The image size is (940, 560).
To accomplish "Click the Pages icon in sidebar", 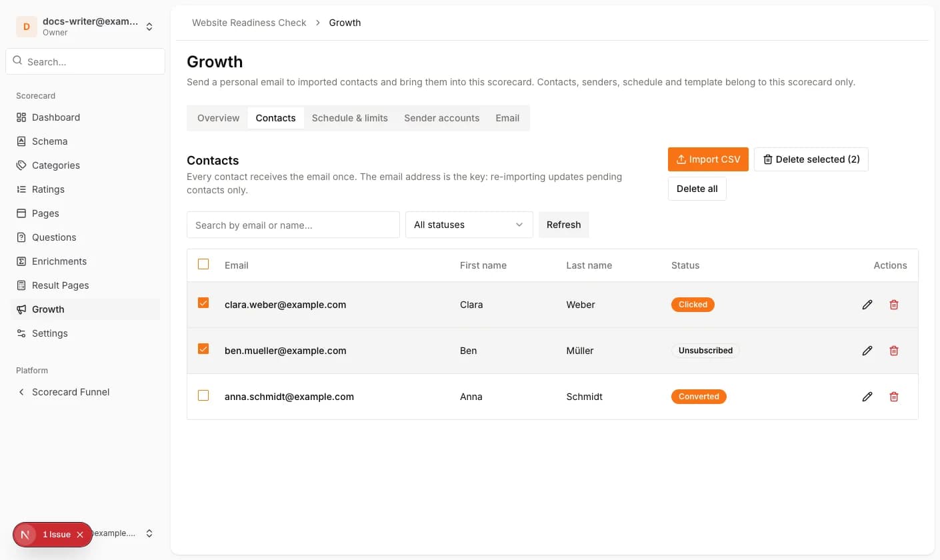I will point(21,213).
